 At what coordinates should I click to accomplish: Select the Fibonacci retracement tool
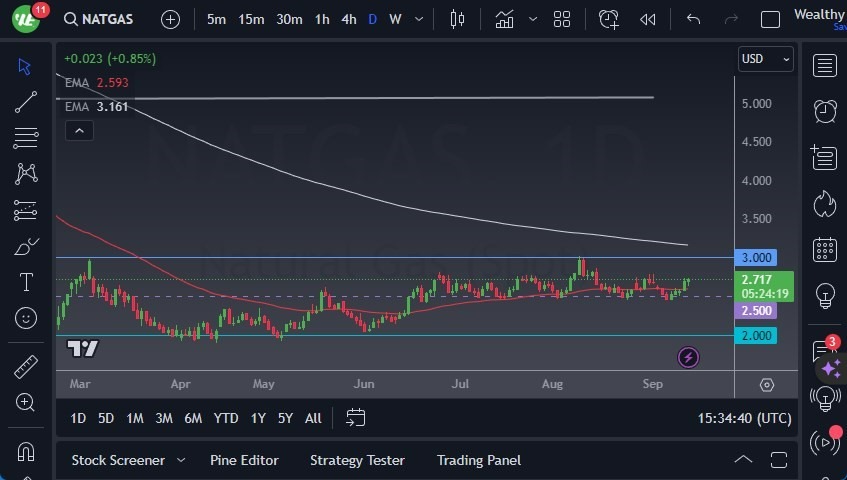pos(26,137)
